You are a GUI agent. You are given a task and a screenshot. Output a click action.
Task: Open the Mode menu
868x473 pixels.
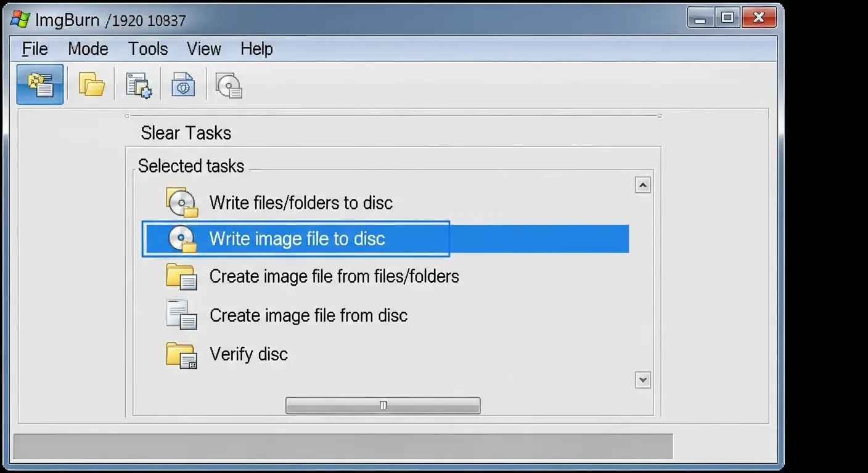tap(88, 49)
